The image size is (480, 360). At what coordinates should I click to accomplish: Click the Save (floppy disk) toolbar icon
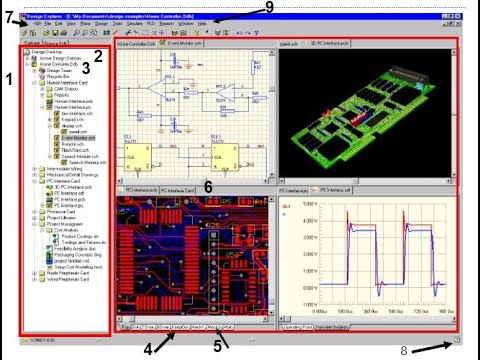55,33
